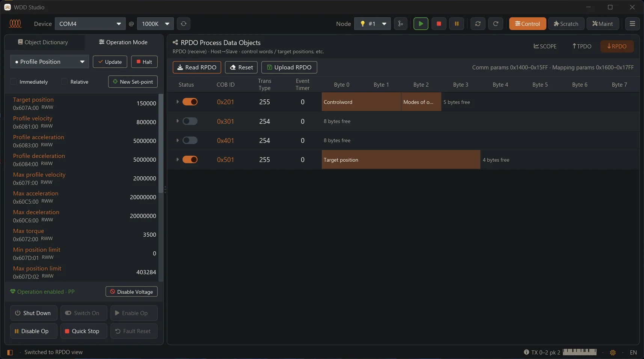The height and width of the screenshot is (359, 644).
Task: Open the 1000K baud rate dropdown
Action: click(155, 24)
